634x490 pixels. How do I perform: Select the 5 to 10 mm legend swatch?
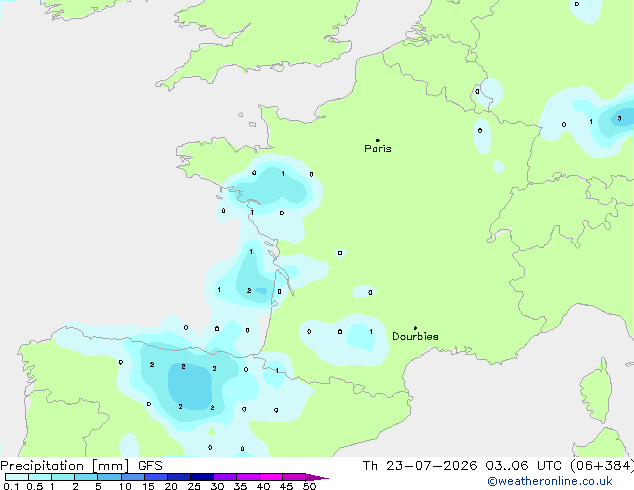[x=109, y=477]
